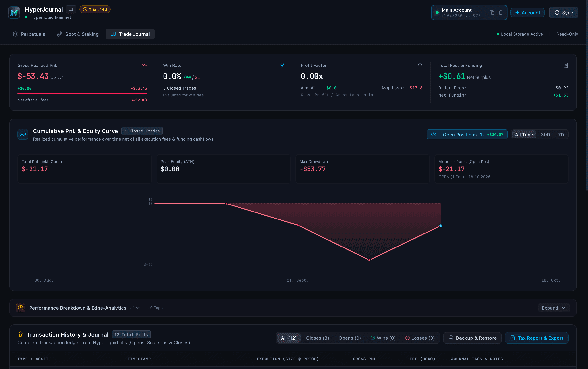Switch to the Perpetuals tab
This screenshot has height=369, width=588.
click(29, 34)
